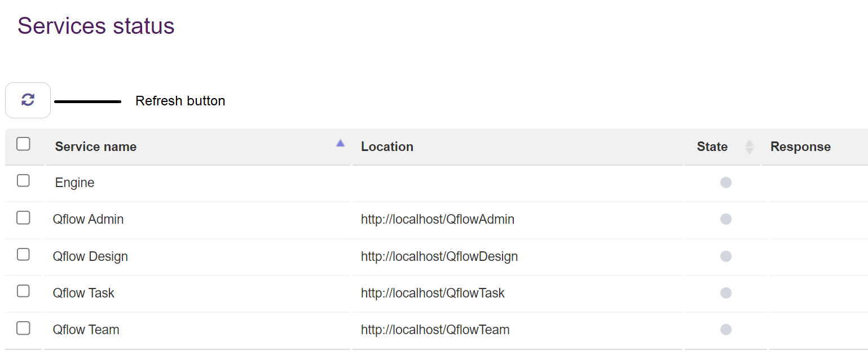Viewport: 868px width, 364px height.
Task: Check the Qflow Admin service checkbox
Action: pos(23,217)
